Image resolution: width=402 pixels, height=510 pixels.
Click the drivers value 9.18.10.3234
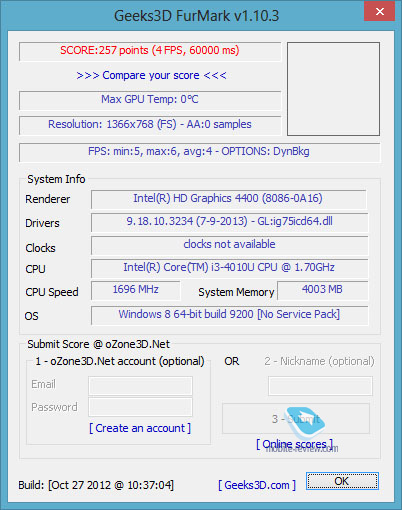(x=230, y=222)
